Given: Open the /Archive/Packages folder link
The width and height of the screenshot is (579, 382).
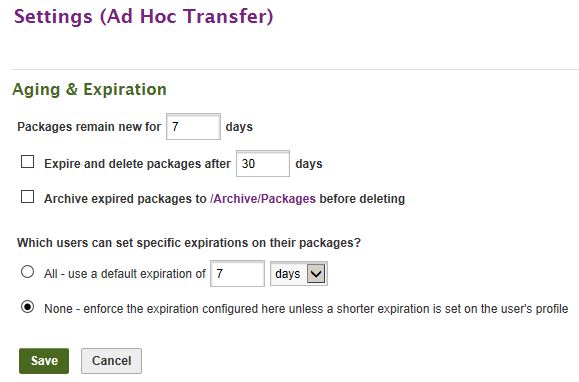Looking at the screenshot, I should click(263, 199).
